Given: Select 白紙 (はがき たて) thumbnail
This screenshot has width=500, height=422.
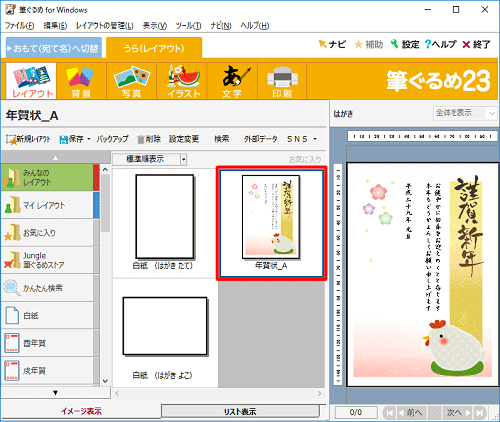Looking at the screenshot, I should coord(165,223).
